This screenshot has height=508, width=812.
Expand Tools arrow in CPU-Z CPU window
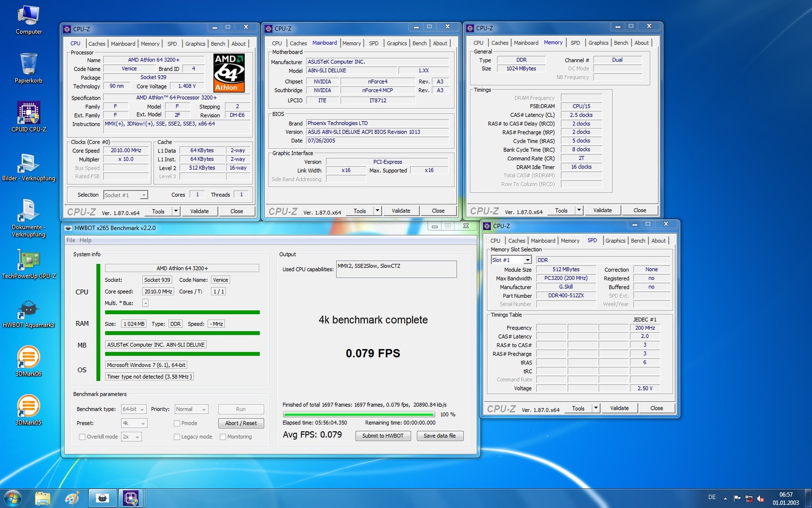pyautogui.click(x=176, y=211)
